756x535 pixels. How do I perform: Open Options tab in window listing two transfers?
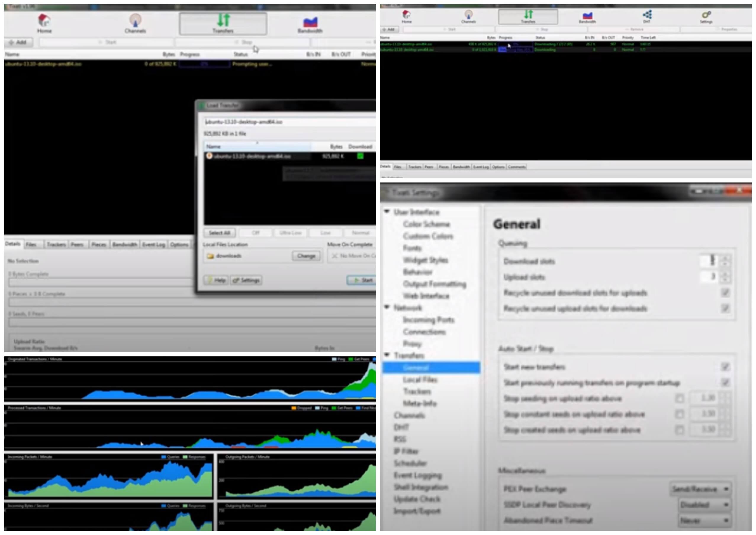[498, 167]
